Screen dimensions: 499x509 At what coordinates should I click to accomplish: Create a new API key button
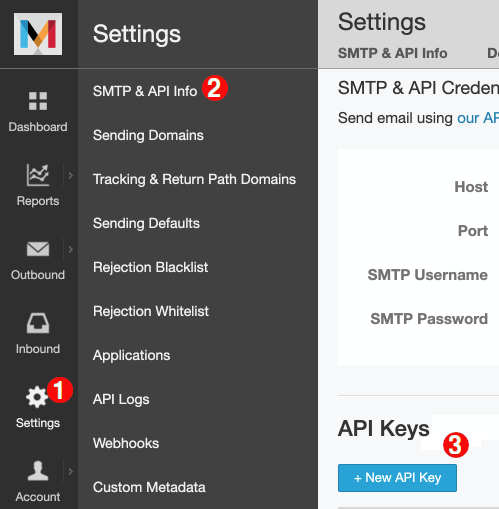click(397, 478)
